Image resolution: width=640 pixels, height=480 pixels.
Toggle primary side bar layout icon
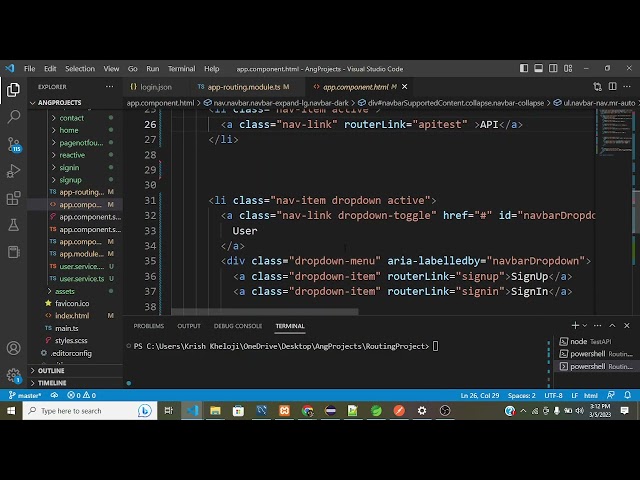click(524, 68)
